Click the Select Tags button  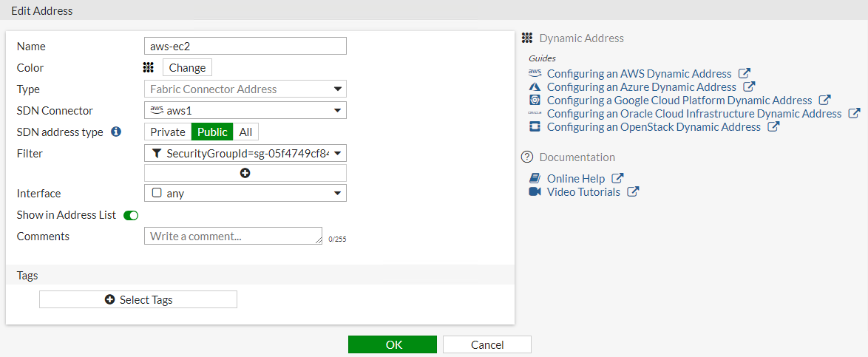tap(138, 299)
